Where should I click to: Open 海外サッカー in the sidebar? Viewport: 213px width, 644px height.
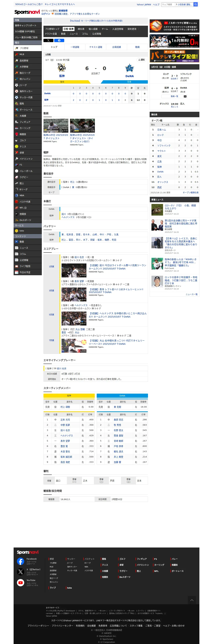(x=28, y=91)
